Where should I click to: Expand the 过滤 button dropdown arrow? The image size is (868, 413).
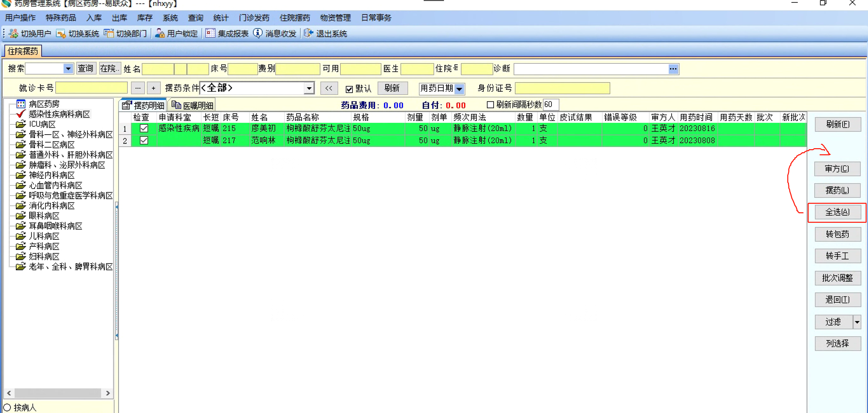point(857,322)
